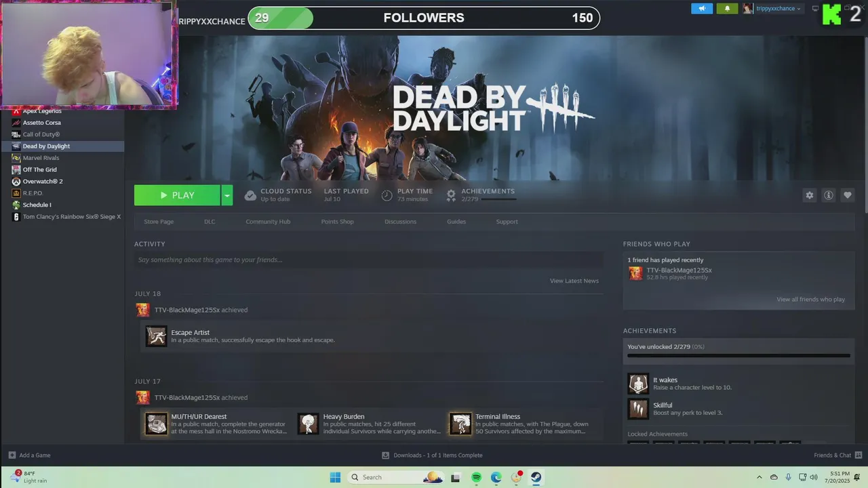This screenshot has width=868, height=488.
Task: Open the Community Hub tab
Action: (x=268, y=222)
